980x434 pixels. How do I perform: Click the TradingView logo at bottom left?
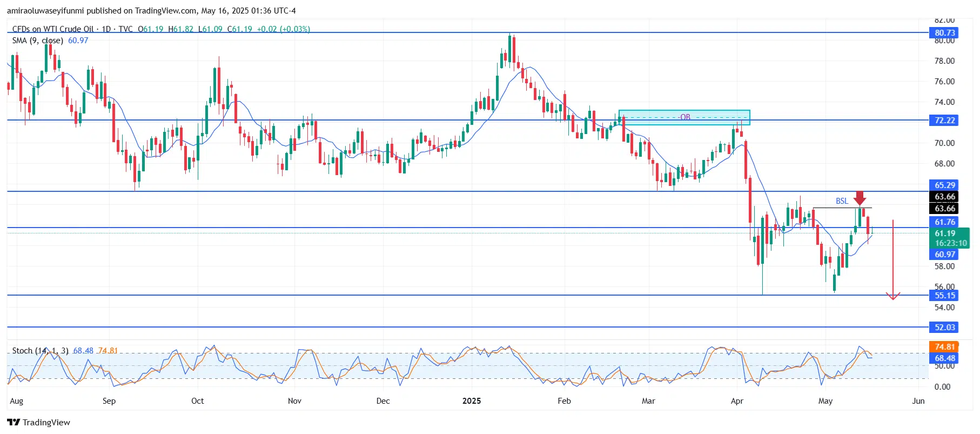click(x=38, y=422)
